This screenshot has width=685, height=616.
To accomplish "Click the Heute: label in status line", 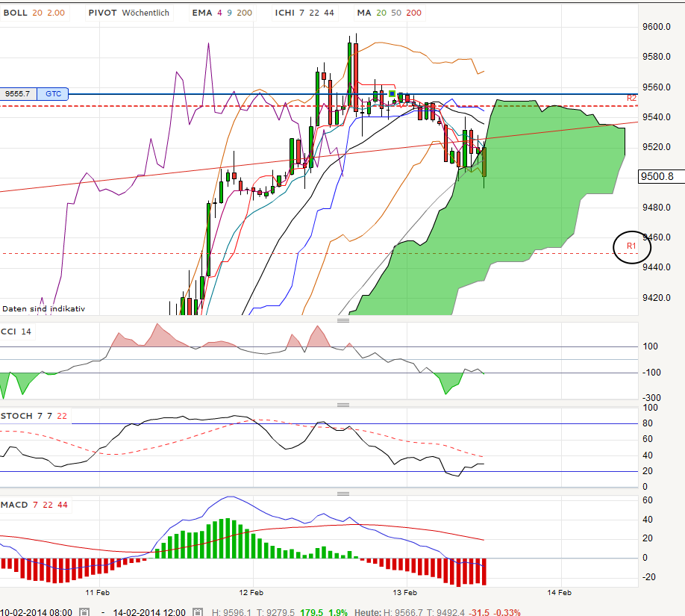I will (x=367, y=612).
